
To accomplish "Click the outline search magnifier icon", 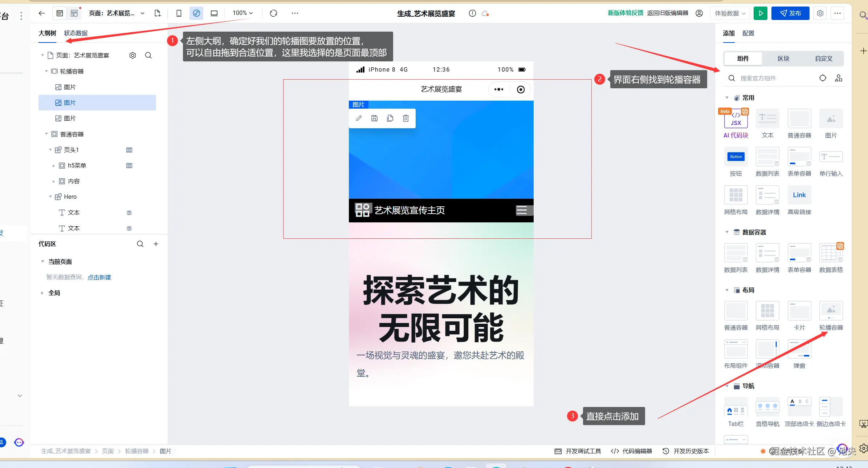I will [148, 56].
